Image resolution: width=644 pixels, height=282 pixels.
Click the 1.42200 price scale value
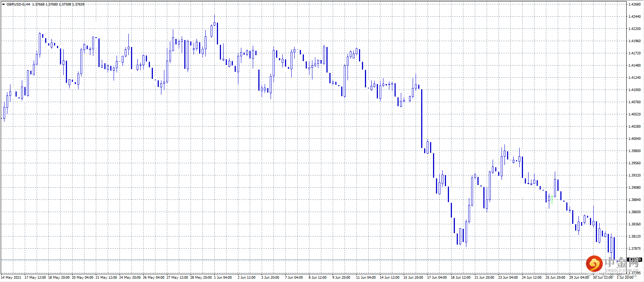click(x=634, y=29)
